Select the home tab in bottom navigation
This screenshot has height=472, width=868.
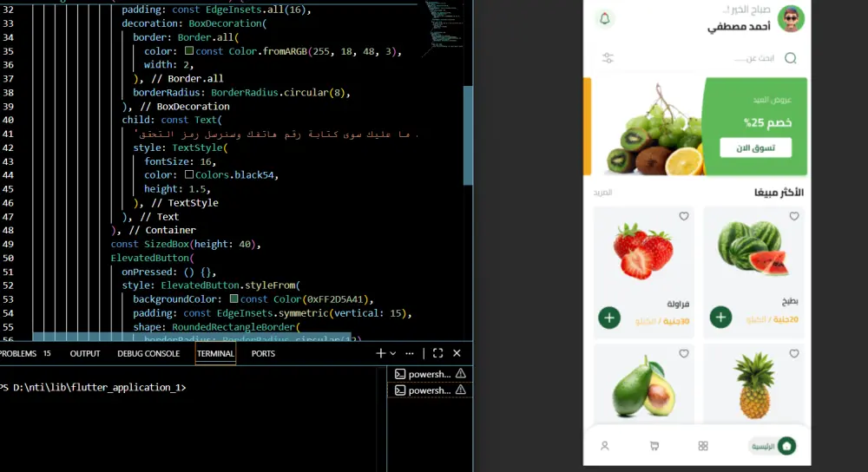tap(773, 446)
